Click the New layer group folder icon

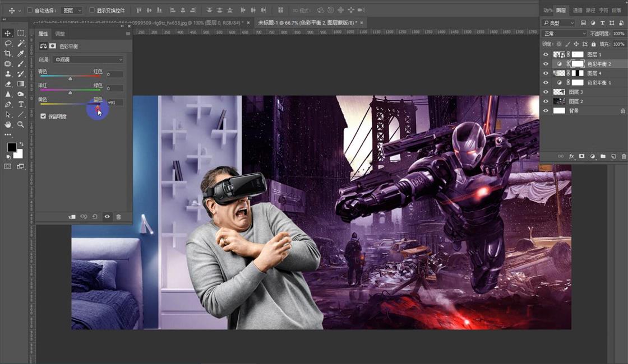[603, 156]
